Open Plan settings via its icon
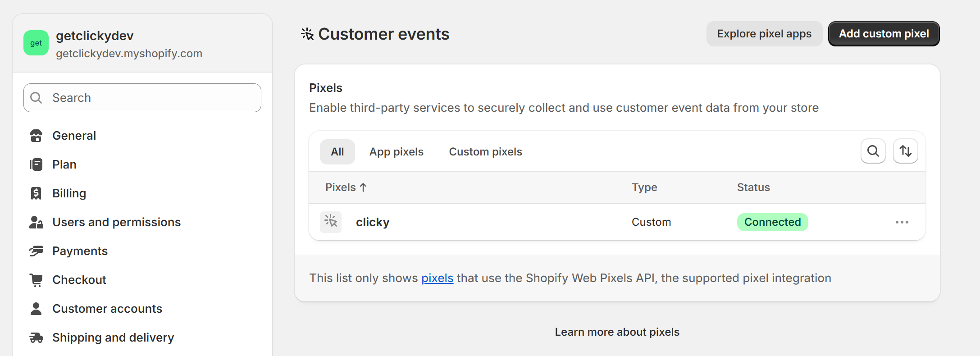This screenshot has width=980, height=356. [36, 164]
